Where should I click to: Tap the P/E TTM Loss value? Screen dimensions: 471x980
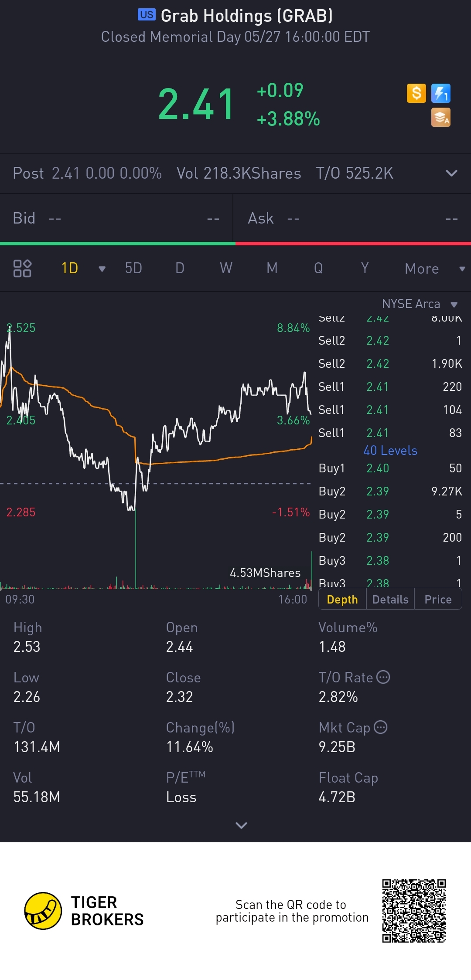click(x=181, y=797)
